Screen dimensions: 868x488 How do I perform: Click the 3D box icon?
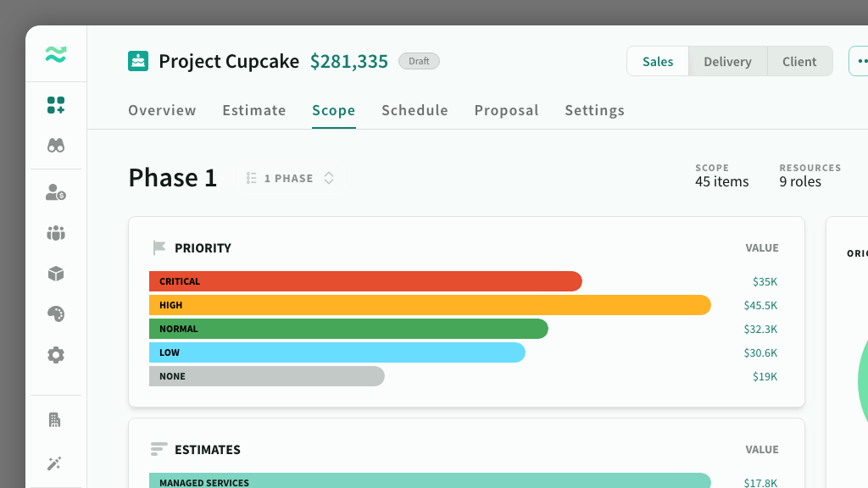[56, 274]
